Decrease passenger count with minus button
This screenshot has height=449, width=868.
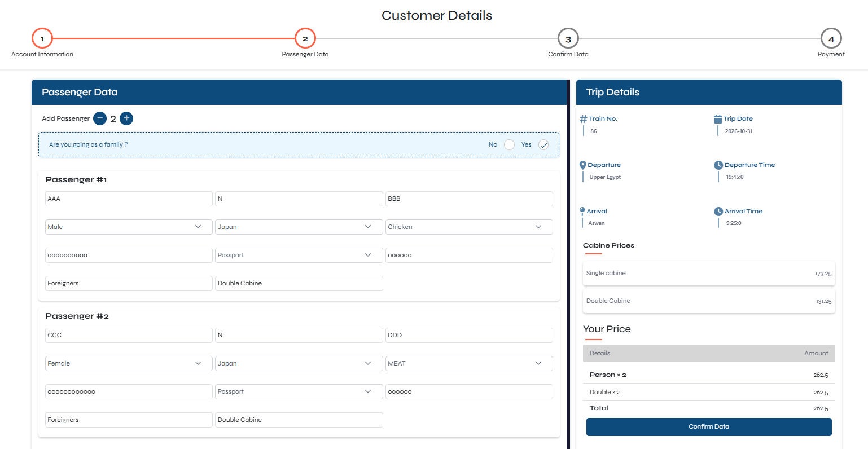(x=100, y=118)
